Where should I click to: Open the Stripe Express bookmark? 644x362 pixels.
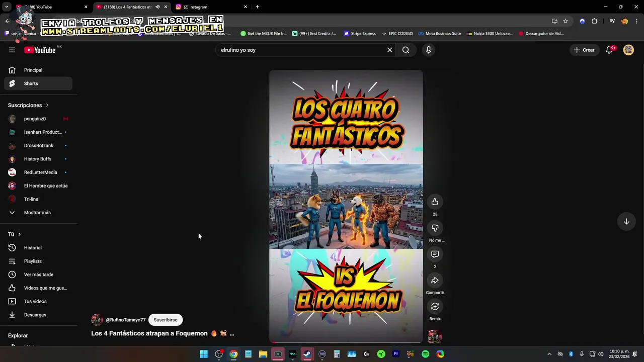tap(360, 34)
